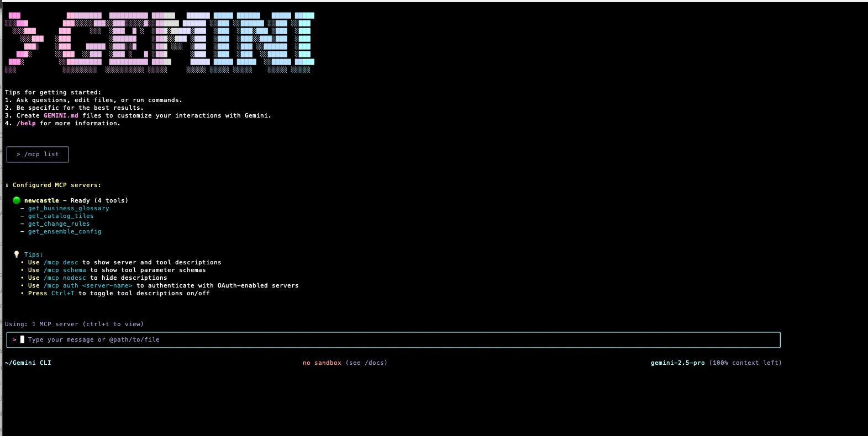Click the '~/Gemini CLI' path in footer
Image resolution: width=868 pixels, height=436 pixels.
28,363
